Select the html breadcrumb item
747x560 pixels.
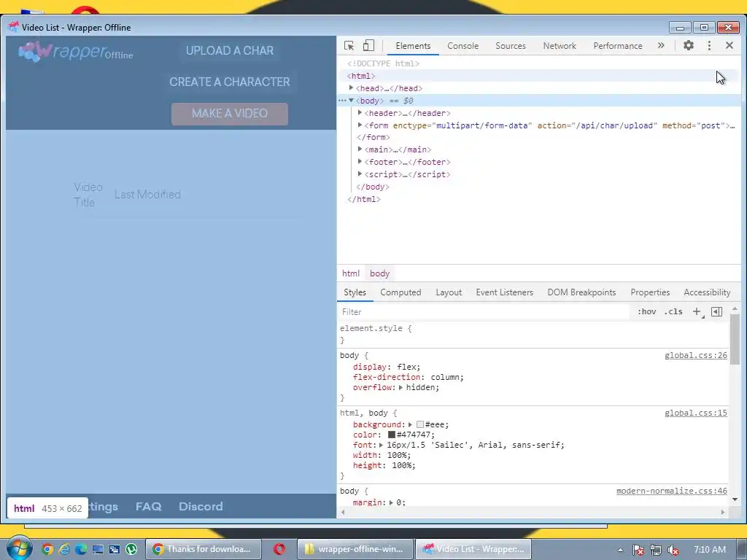351,273
